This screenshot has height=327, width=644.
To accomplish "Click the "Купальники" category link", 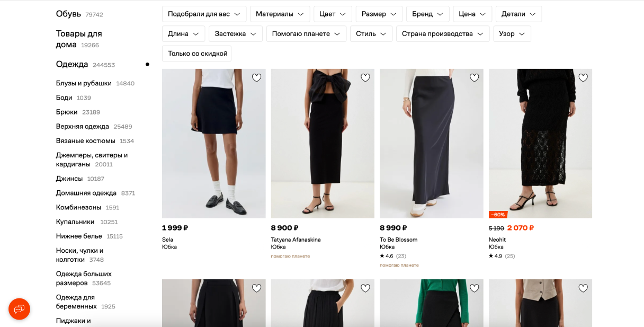I will (x=75, y=222).
